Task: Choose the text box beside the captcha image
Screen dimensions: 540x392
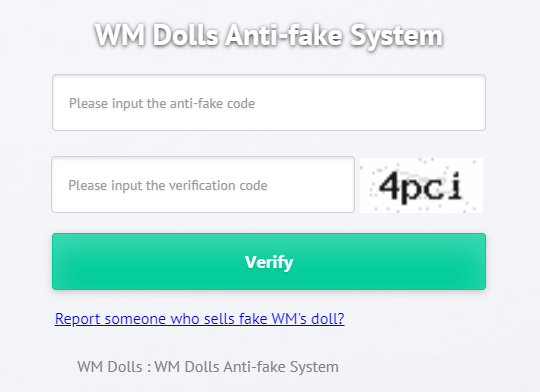Action: pos(203,185)
